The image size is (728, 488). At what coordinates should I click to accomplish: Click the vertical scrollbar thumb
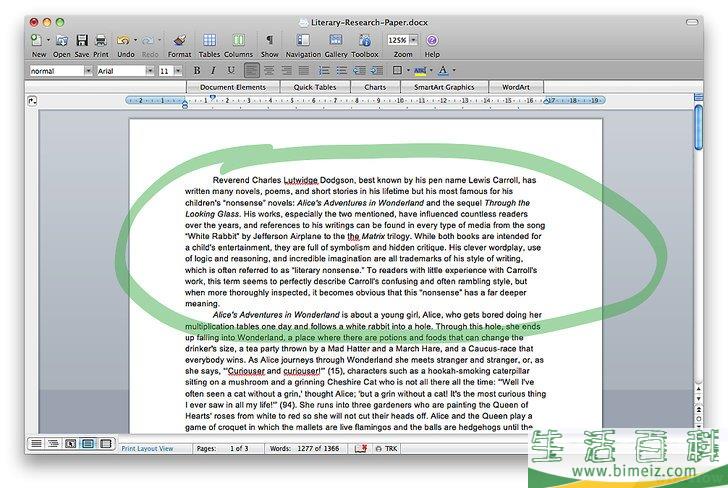(698, 127)
